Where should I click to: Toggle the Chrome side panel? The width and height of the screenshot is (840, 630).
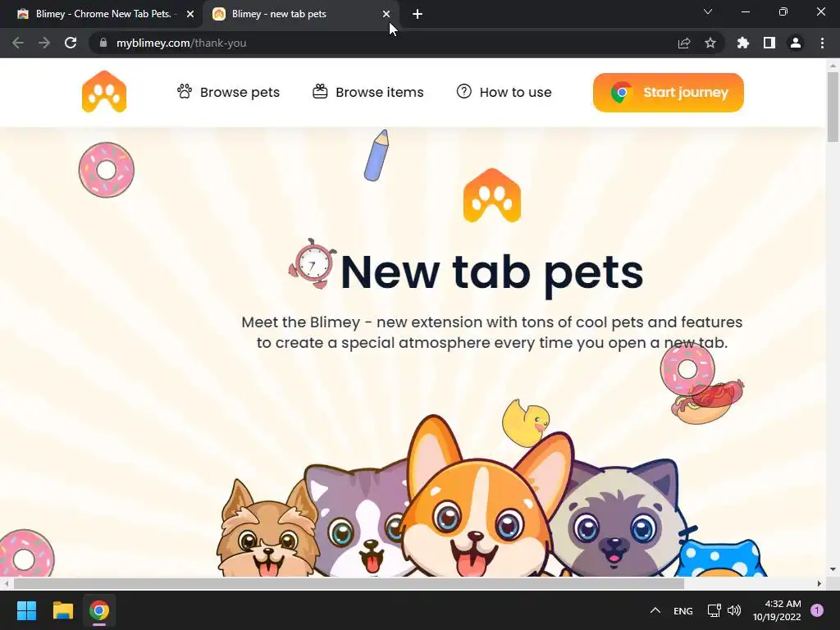pos(769,43)
